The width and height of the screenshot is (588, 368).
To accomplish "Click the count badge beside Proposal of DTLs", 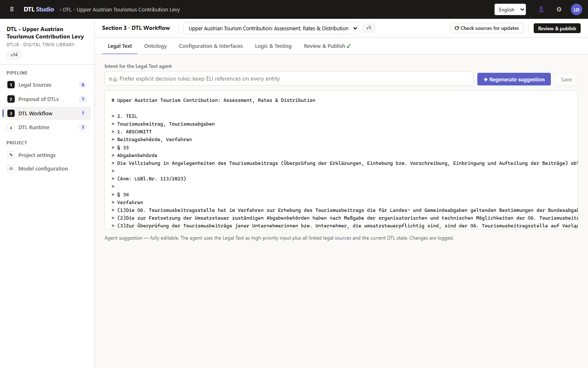I will click(x=83, y=99).
